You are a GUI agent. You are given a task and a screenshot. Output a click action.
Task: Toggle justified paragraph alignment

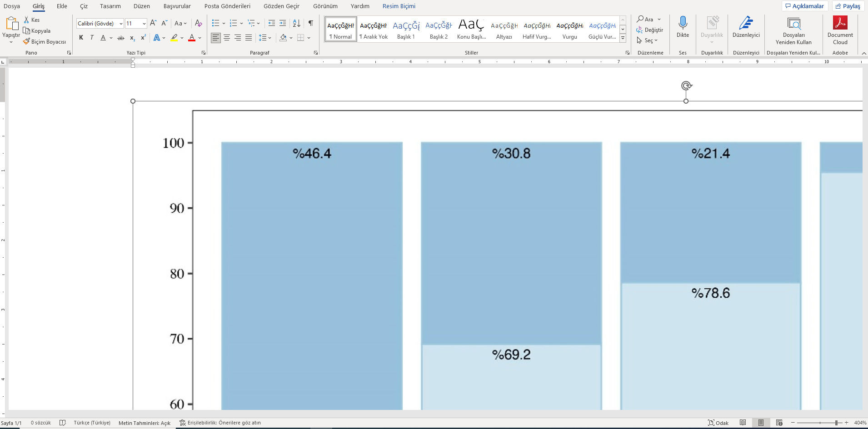click(249, 38)
